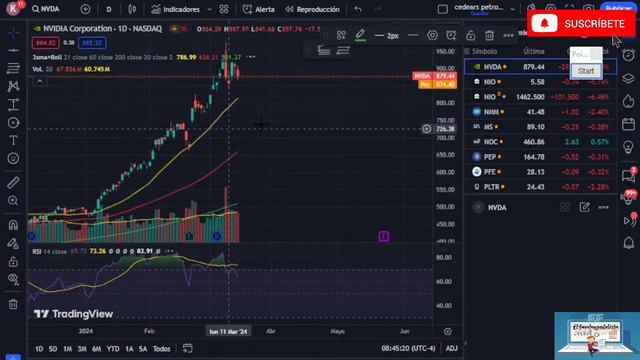
Task: Open the D timeframe interval selector
Action: pos(109,9)
